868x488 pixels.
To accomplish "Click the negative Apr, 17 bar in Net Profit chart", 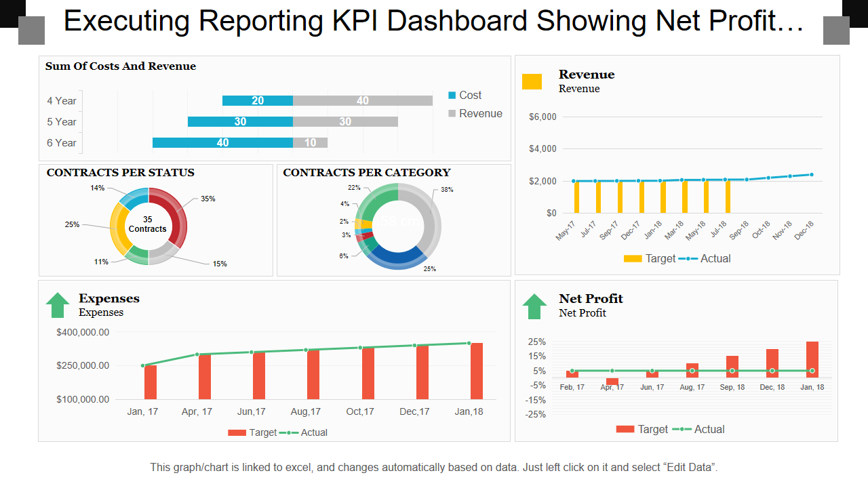I will coord(612,381).
